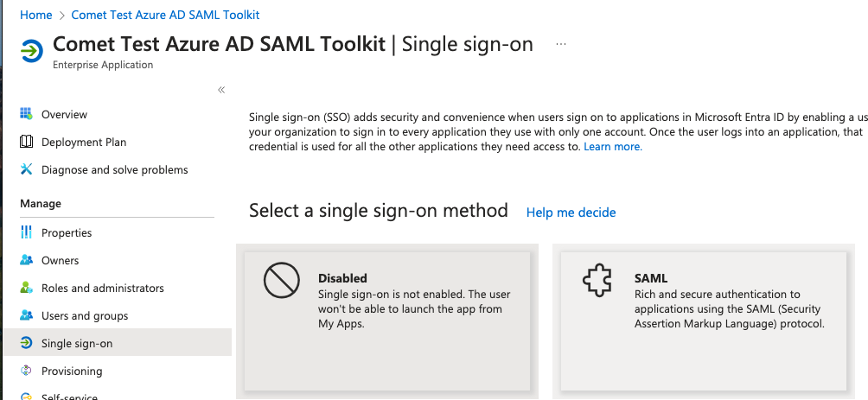Collapse the sidebar with double chevron
The image size is (868, 400).
[x=221, y=90]
